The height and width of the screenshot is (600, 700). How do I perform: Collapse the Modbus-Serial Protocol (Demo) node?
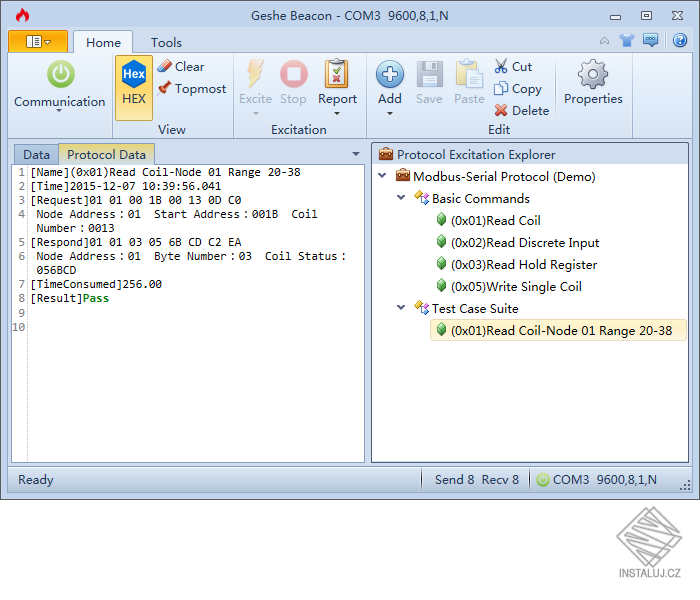[382, 175]
